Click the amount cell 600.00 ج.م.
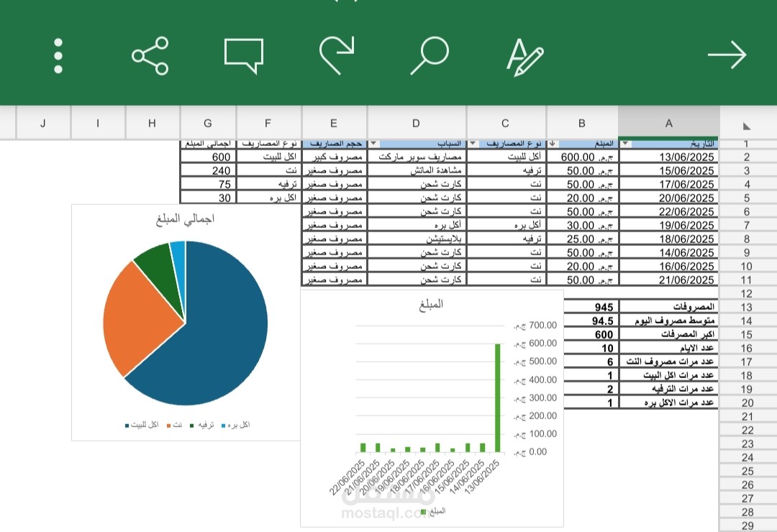The height and width of the screenshot is (532, 777). (x=582, y=157)
